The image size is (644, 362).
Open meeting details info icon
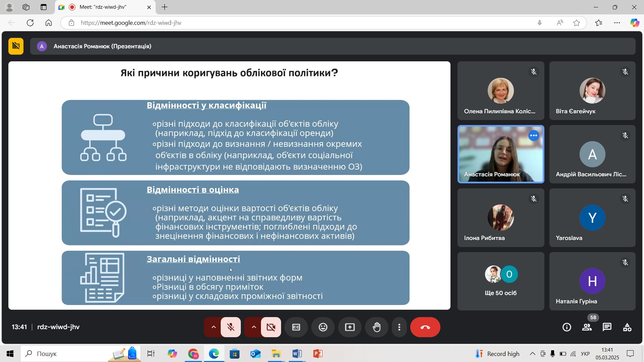(567, 327)
